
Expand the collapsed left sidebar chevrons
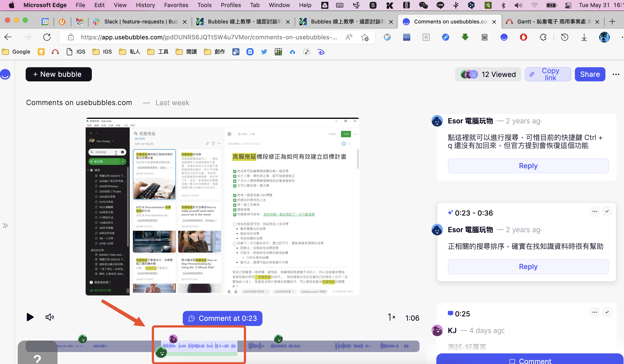point(5,225)
